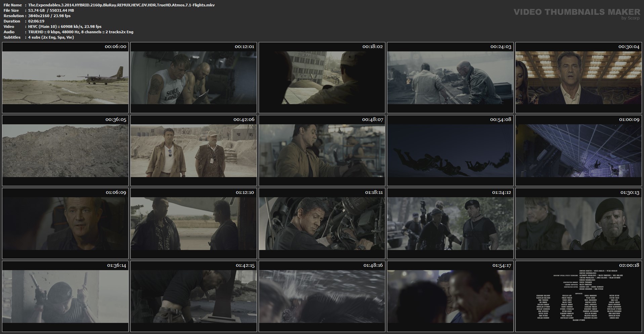
Task: Select the thumbnail at 01:12:10
Action: pos(194,223)
